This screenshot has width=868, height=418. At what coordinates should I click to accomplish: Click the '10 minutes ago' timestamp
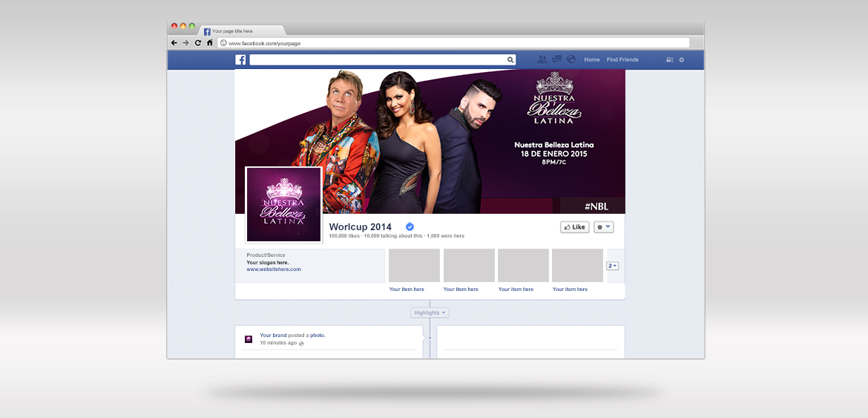click(x=278, y=343)
